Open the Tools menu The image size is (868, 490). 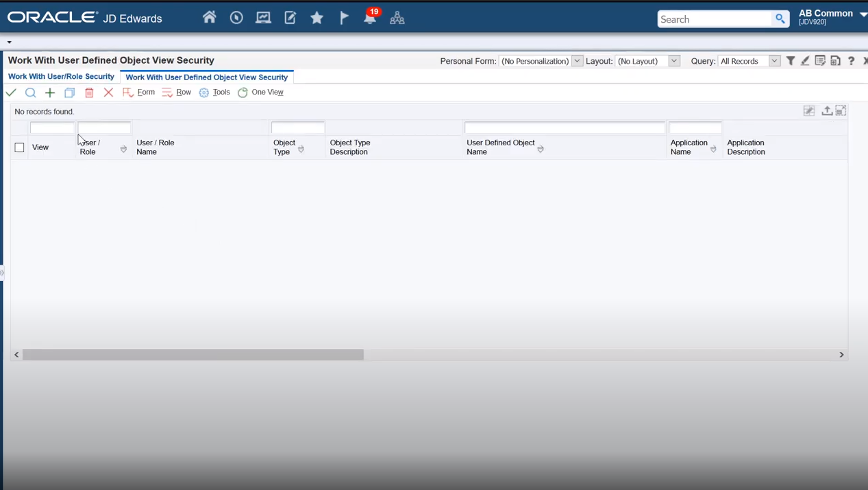tap(214, 93)
